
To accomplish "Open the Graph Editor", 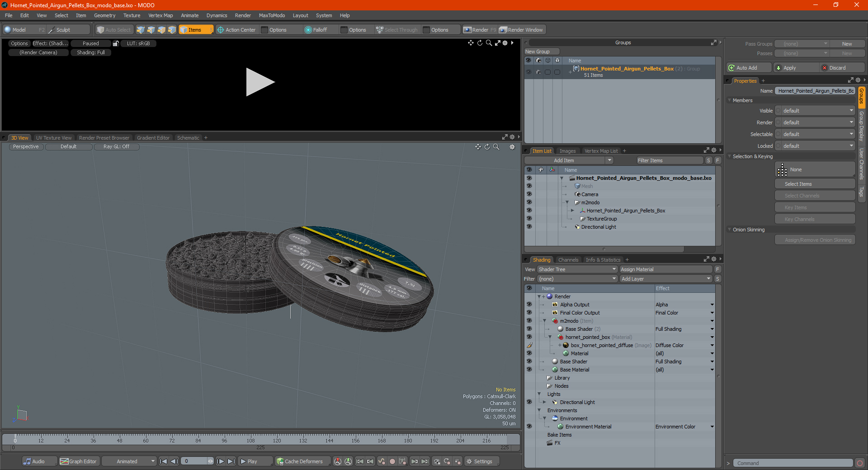I will click(x=79, y=461).
